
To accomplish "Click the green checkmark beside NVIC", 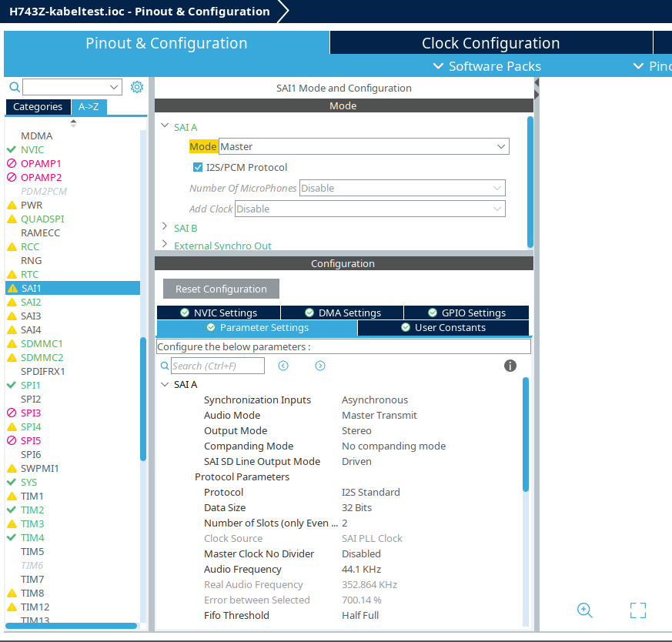I will [x=11, y=149].
